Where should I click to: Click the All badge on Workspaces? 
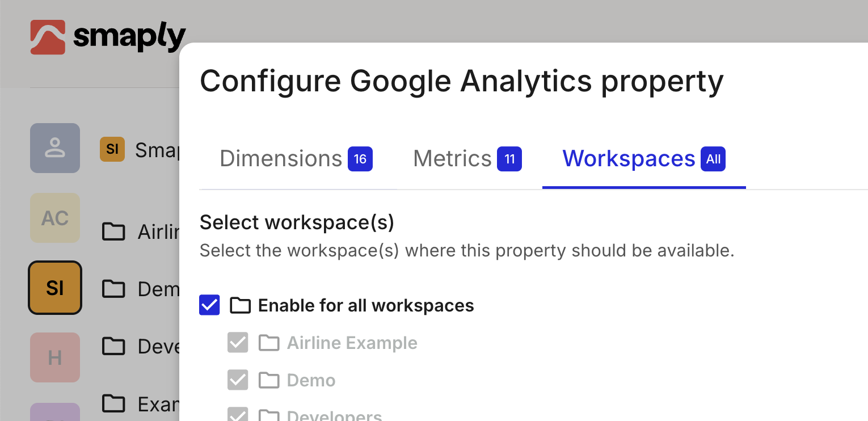713,159
